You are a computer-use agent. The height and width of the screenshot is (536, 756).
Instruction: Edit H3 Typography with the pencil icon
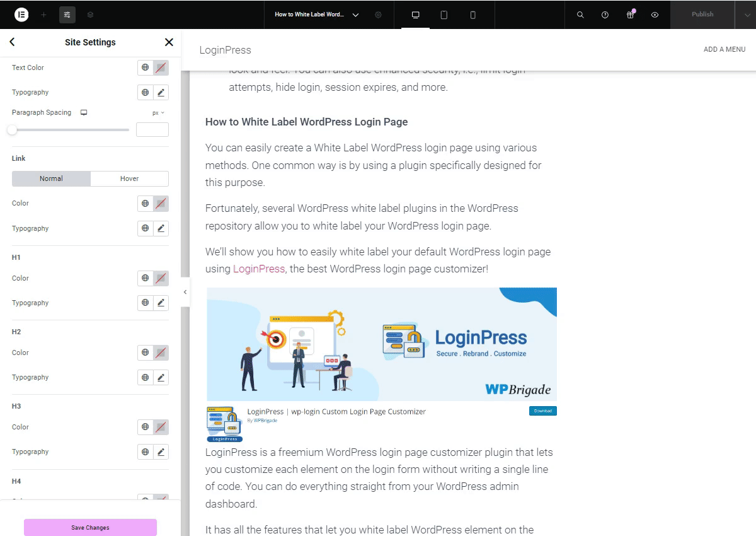[x=161, y=452]
